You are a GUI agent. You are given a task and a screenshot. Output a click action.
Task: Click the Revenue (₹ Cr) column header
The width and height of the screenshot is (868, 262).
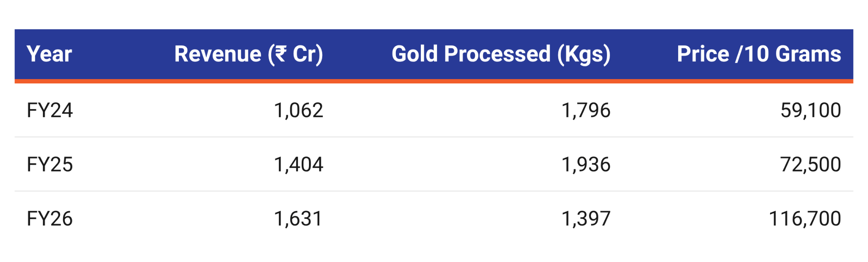(249, 55)
